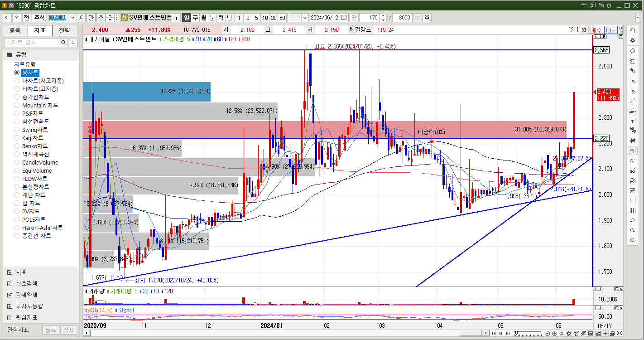Click the title bar settings gear icon
This screenshot has width=644, height=340.
pyautogui.click(x=609, y=5)
